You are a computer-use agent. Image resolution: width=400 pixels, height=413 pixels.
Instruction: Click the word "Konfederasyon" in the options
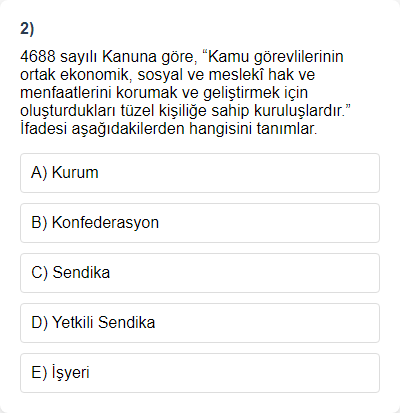pyautogui.click(x=105, y=223)
